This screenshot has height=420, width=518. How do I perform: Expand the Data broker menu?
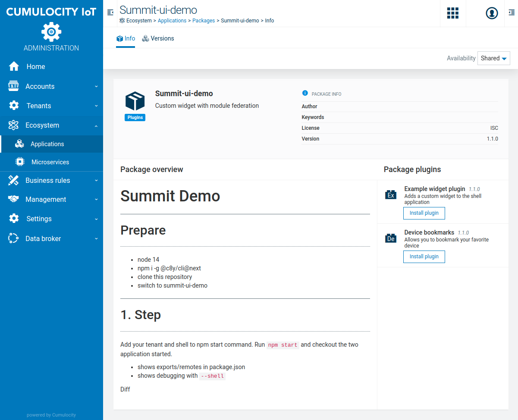(51, 238)
